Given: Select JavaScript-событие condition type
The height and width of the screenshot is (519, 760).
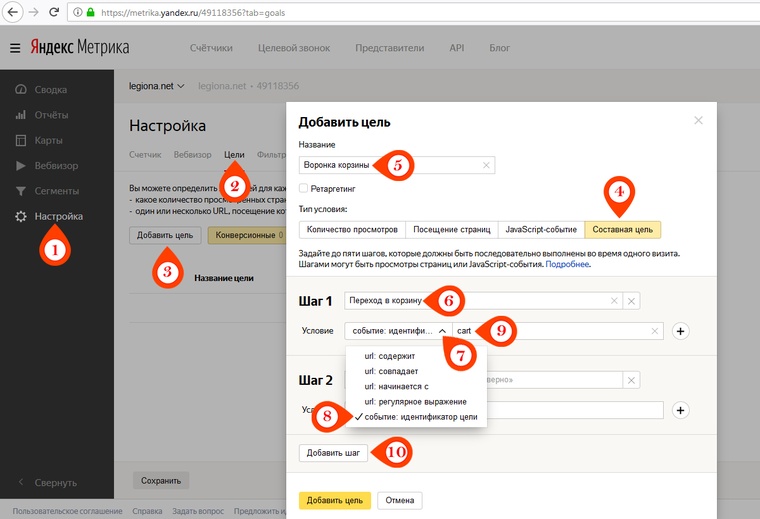Looking at the screenshot, I should (541, 230).
